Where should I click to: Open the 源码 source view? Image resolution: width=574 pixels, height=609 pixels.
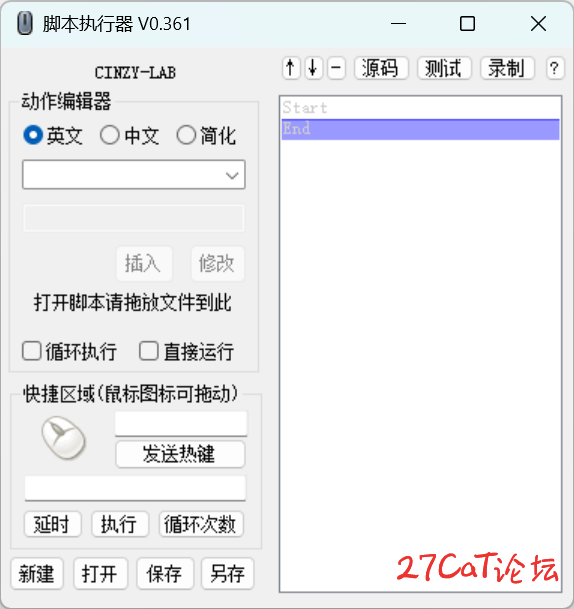click(381, 68)
